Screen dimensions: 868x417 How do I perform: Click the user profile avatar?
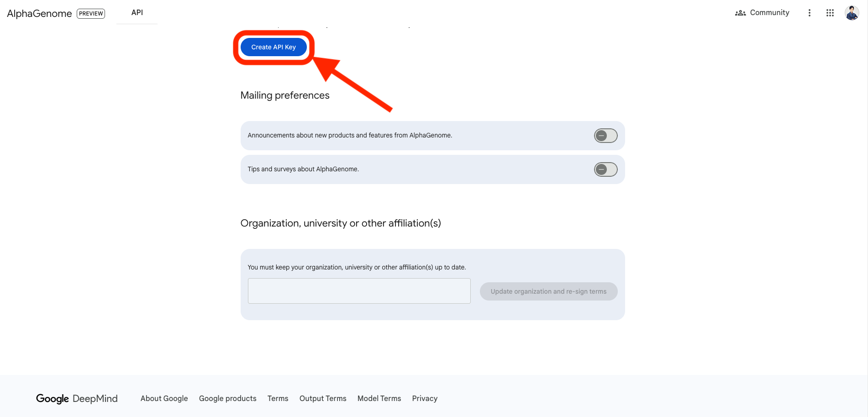tap(852, 13)
